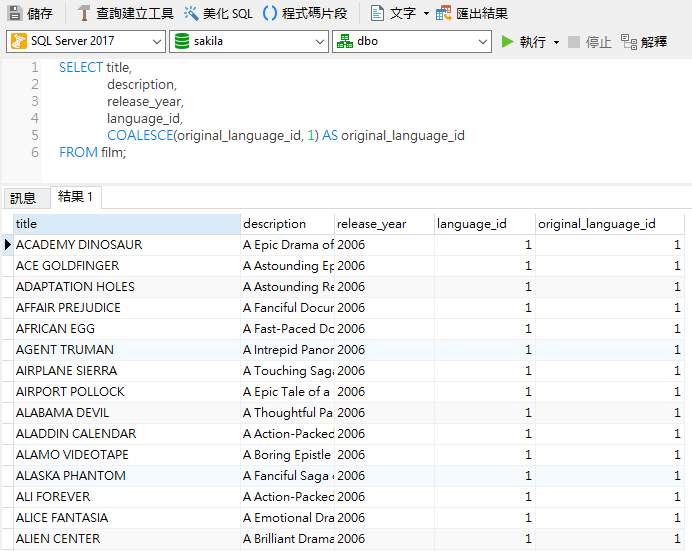Open the 執行 run options arrow
Screen dimensions: 692x551
tap(555, 42)
